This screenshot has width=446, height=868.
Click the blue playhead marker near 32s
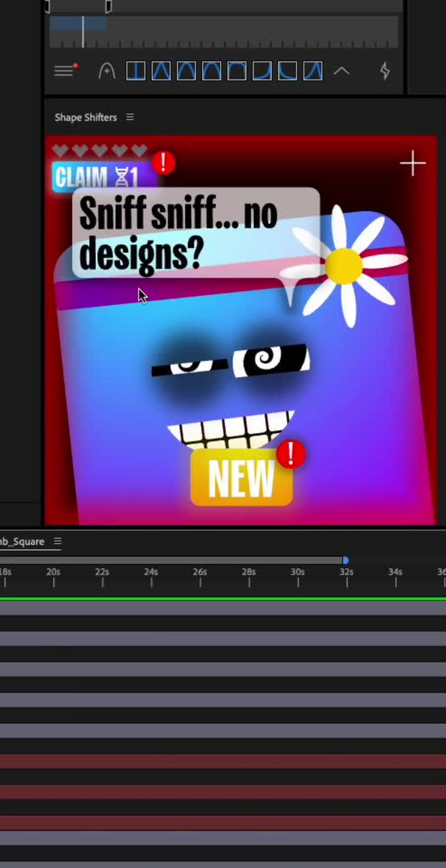click(346, 560)
